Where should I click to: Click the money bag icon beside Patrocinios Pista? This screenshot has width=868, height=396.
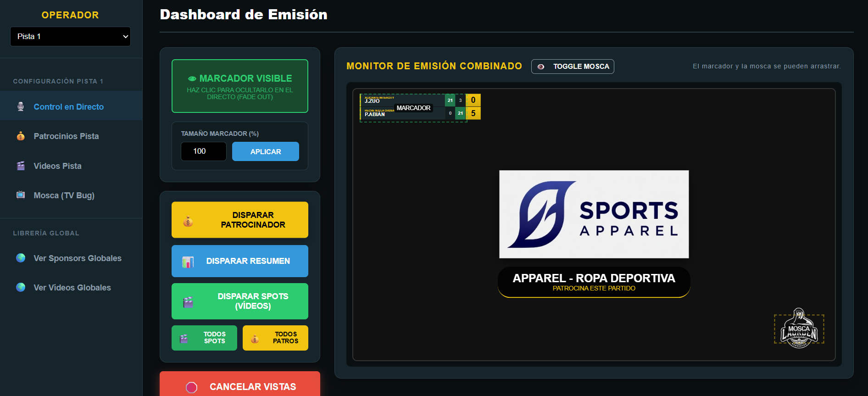coord(21,136)
